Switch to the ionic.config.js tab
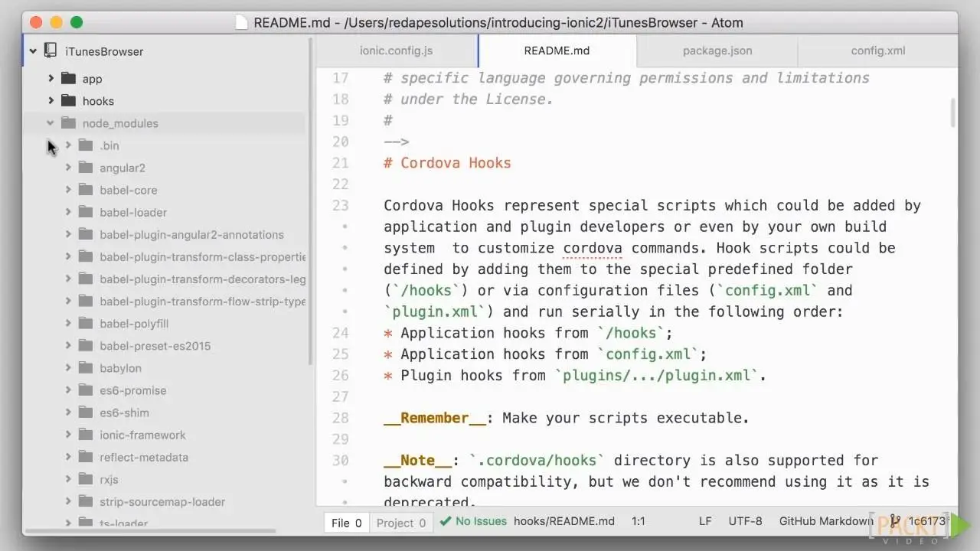The image size is (980, 551). click(397, 51)
